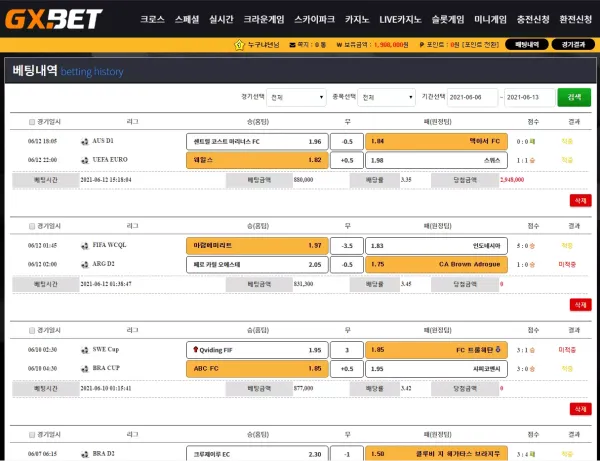600x461 pixels.
Task: Click the soccer ball icon beside ARG D2
Action: (85, 264)
